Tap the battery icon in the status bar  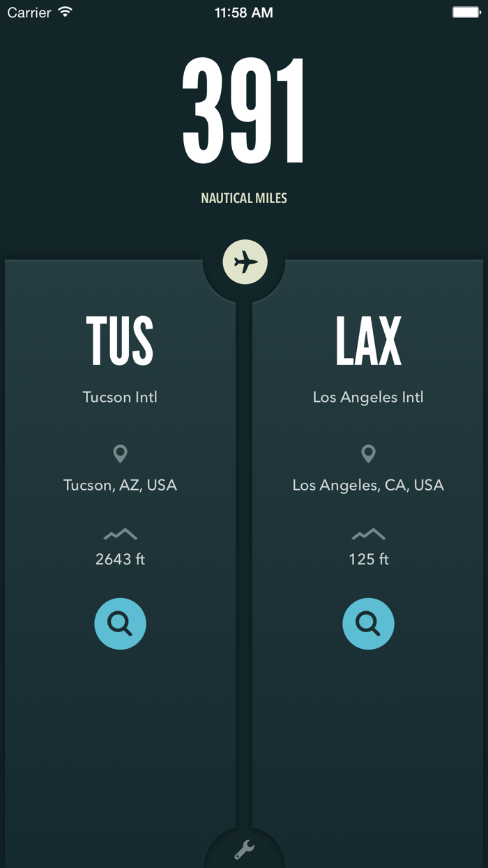click(x=466, y=13)
